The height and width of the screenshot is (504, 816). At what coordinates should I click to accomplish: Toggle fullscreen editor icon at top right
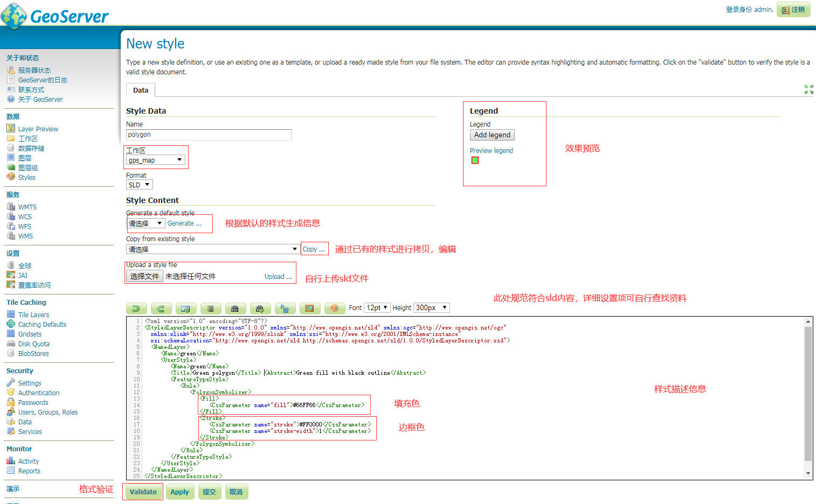pos(808,89)
